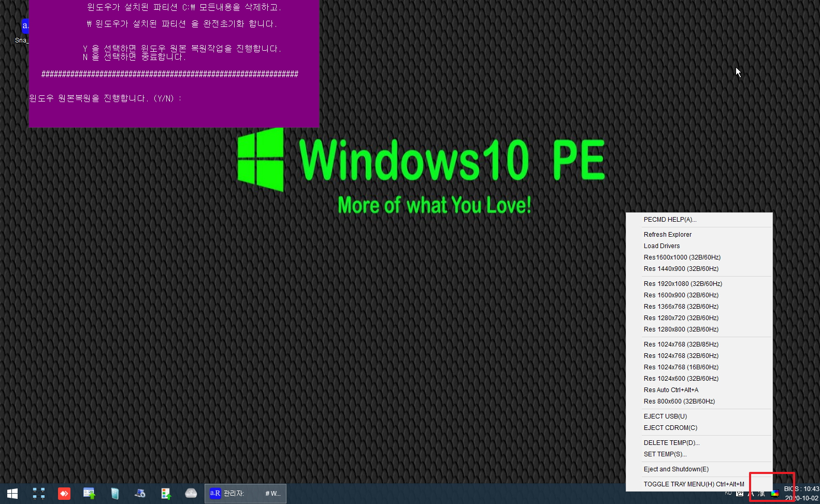Set resolution Res 1600x900 (32B/60Hz)
Screen dimensions: 820x504
[699, 295]
